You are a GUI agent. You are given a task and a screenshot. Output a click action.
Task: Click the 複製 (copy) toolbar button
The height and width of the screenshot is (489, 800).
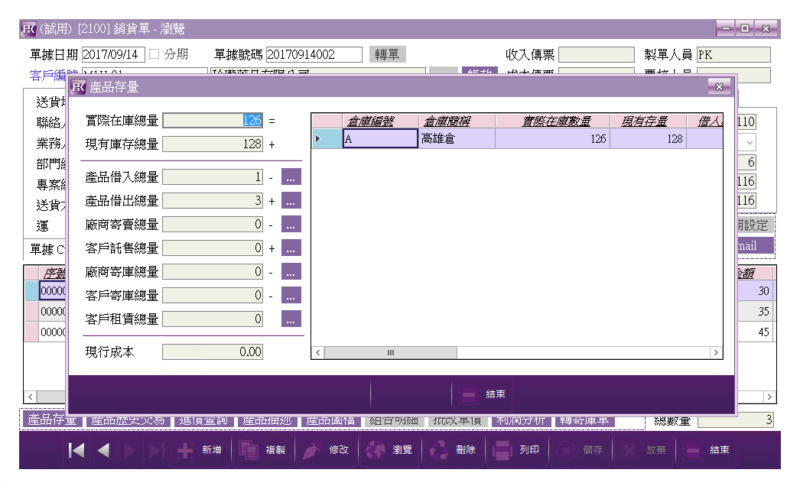pyautogui.click(x=262, y=450)
